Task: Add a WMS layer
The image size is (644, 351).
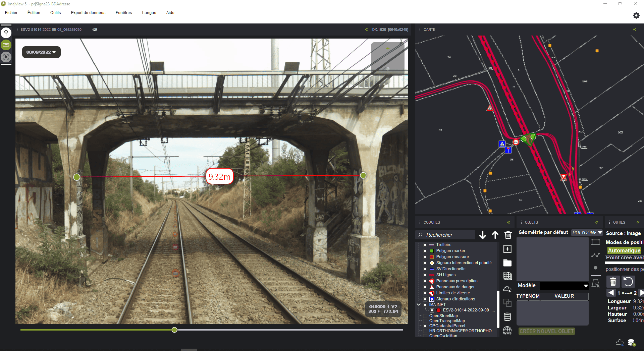Action: [x=507, y=331]
